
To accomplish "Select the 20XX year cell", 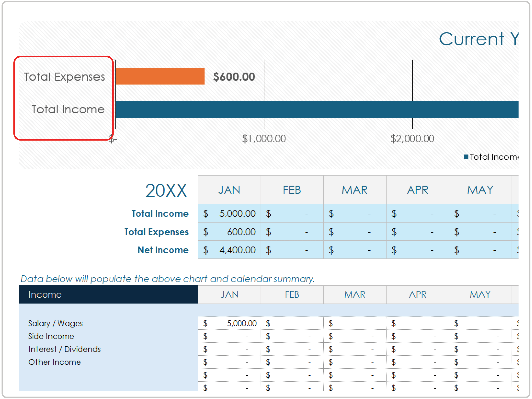I will pos(166,190).
